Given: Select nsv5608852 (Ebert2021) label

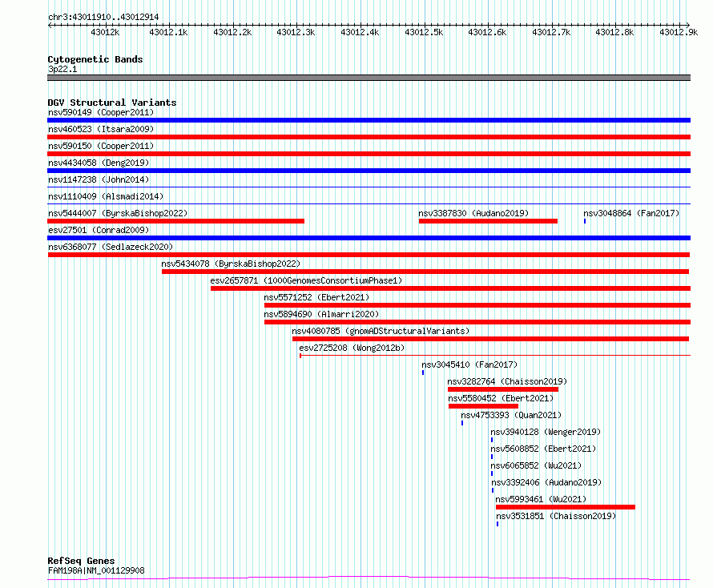Looking at the screenshot, I should [x=543, y=449].
